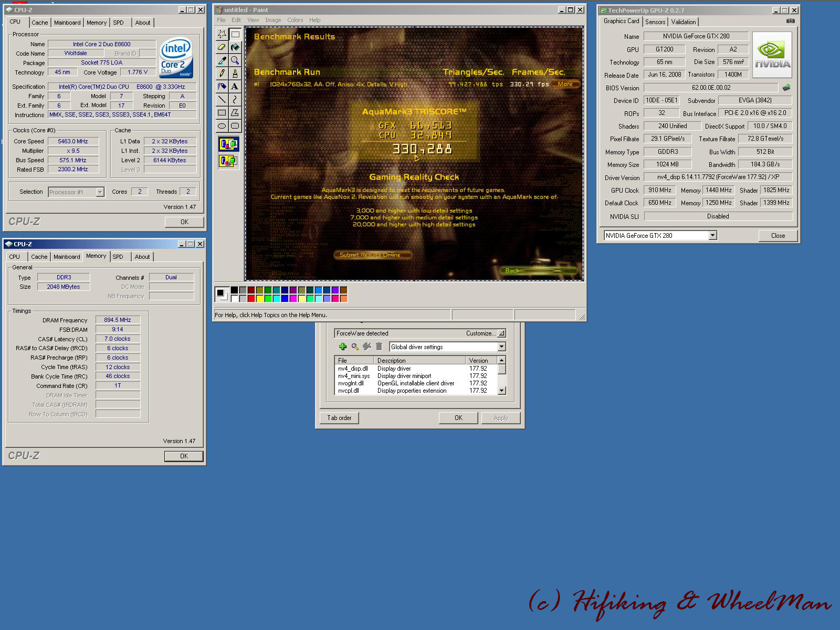Open the Processor #1 selection dropdown in CPU-Z
Screen dimensions: 840x630
point(100,192)
